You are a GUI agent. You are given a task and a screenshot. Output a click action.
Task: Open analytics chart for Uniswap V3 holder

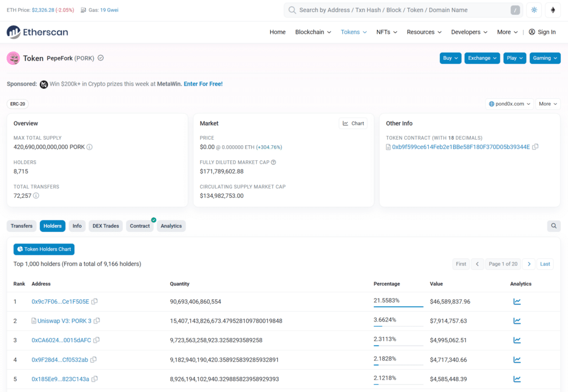tap(517, 320)
